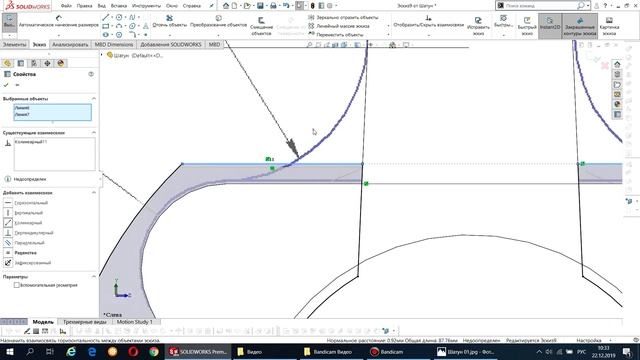Click Move Entities (Переместить объекты)
The width and height of the screenshot is (640, 360).
tap(335, 35)
